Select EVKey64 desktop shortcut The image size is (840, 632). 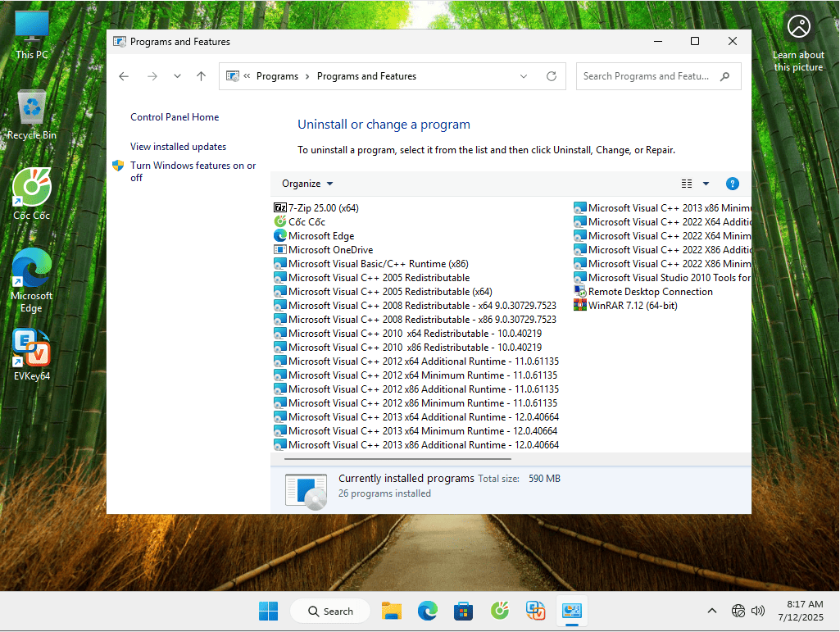(x=32, y=355)
